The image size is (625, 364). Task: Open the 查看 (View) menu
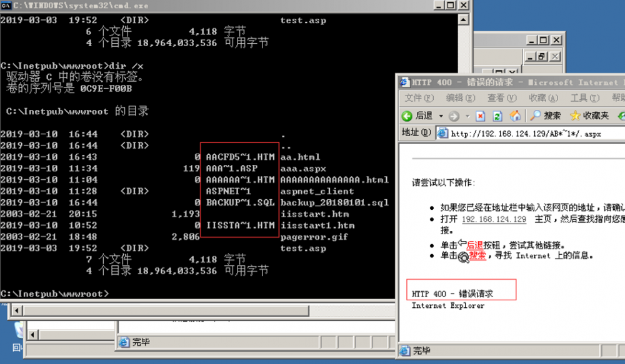point(500,97)
